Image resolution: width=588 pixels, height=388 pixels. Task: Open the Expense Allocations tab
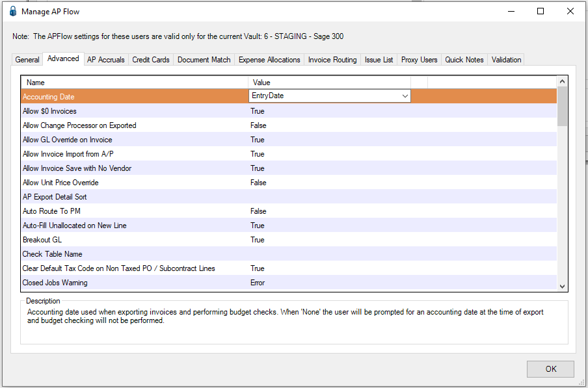tap(269, 60)
